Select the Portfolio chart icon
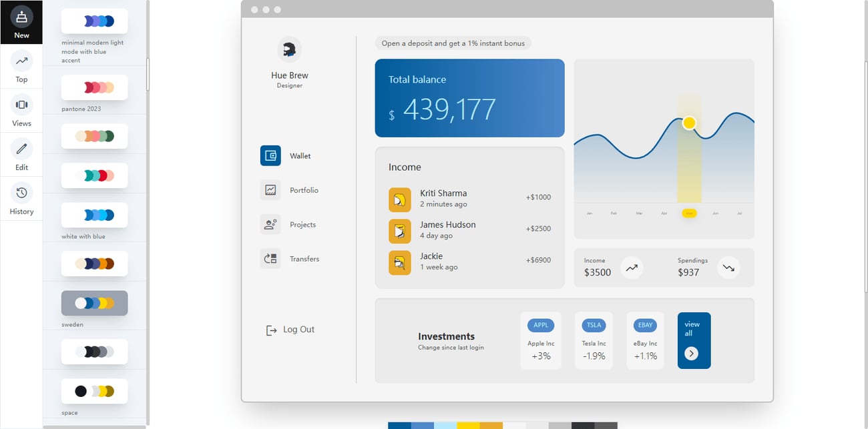868x429 pixels. (x=270, y=190)
